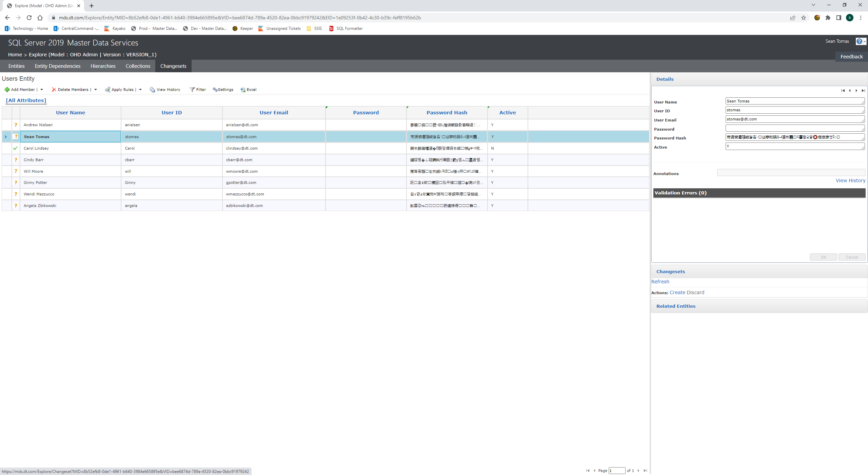Click the Refresh link under Changesets
868x475 pixels.
(x=660, y=282)
